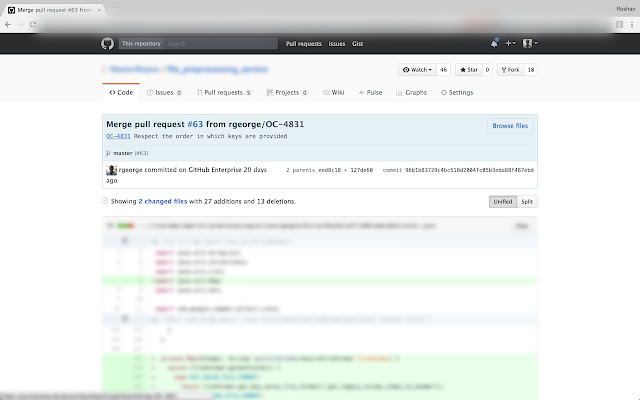Viewport: 640px width, 400px height.
Task: Fork this repository
Action: pyautogui.click(x=510, y=70)
